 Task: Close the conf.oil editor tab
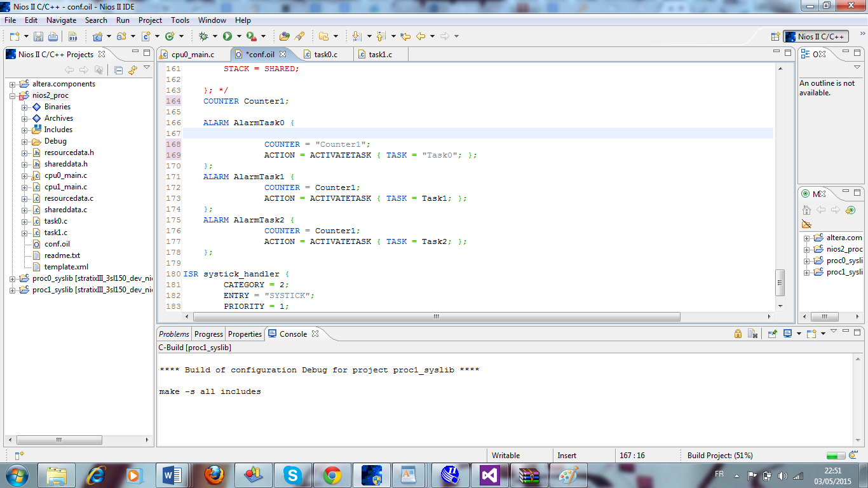tap(283, 54)
